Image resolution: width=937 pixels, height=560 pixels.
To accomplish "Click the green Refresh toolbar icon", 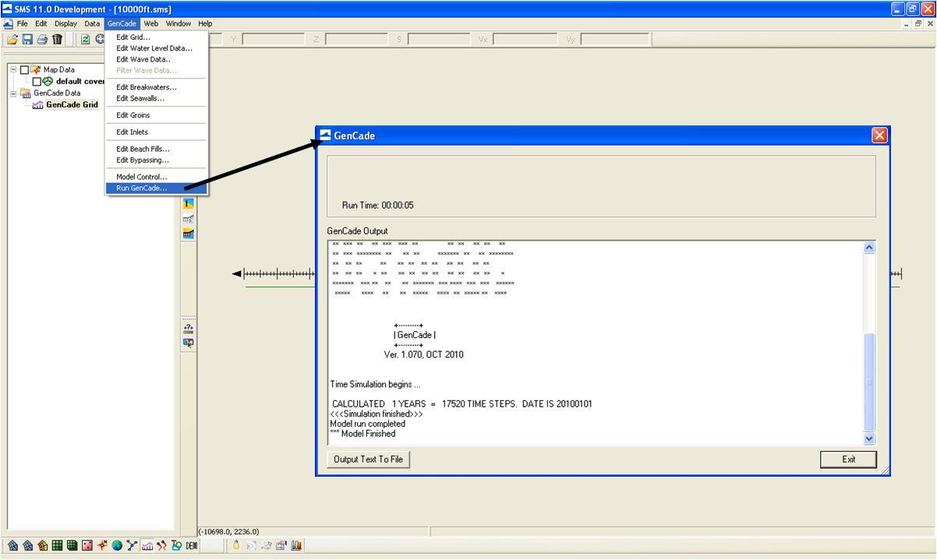I will coord(86,39).
